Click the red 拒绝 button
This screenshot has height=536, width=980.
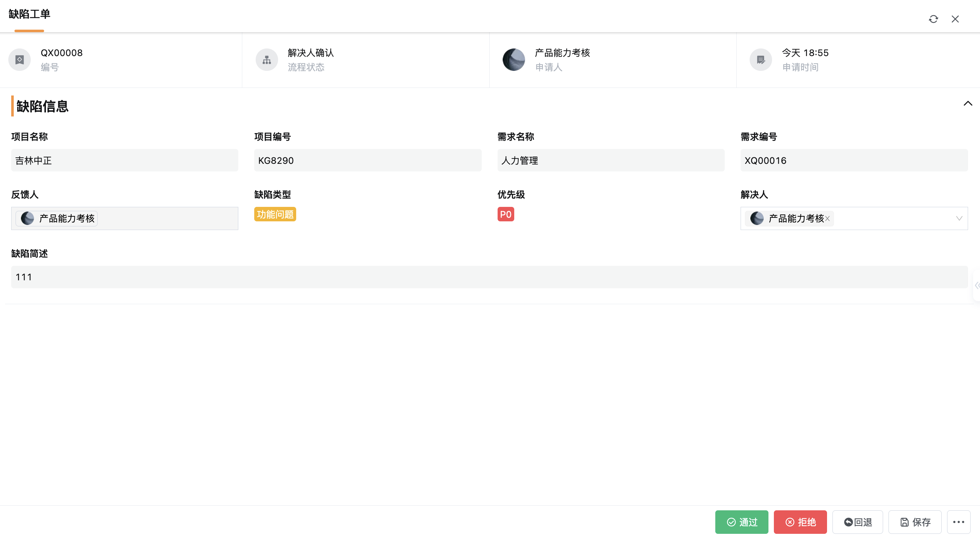(x=800, y=522)
